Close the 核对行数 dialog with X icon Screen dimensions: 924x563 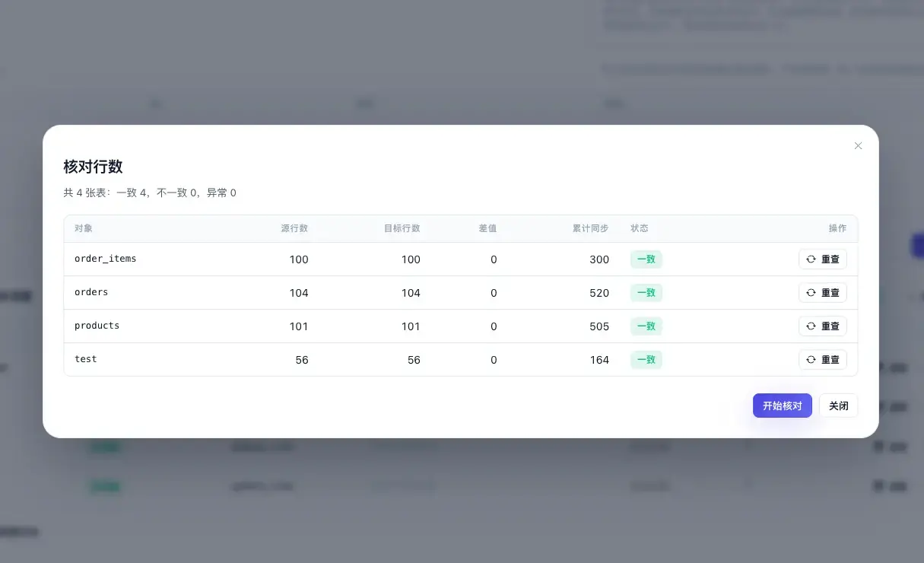pos(858,146)
